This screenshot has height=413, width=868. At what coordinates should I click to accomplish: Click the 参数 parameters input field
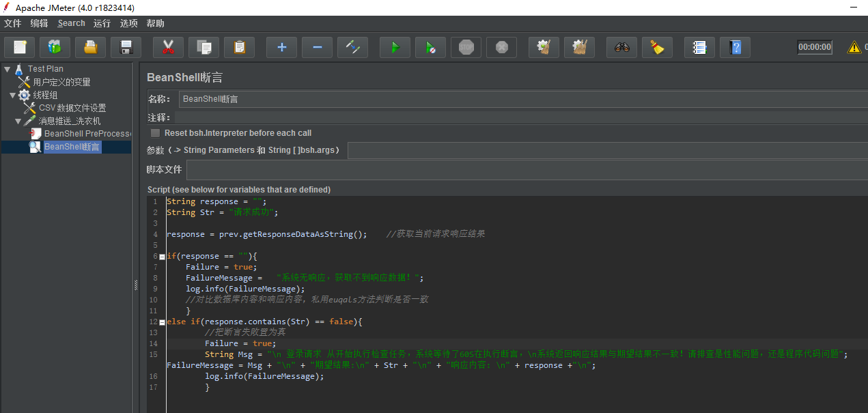point(608,150)
